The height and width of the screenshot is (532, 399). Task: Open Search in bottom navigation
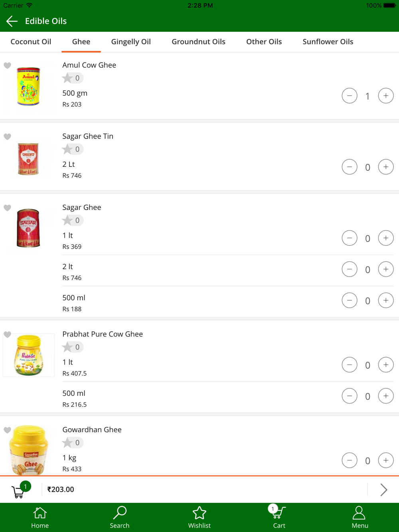point(120,518)
